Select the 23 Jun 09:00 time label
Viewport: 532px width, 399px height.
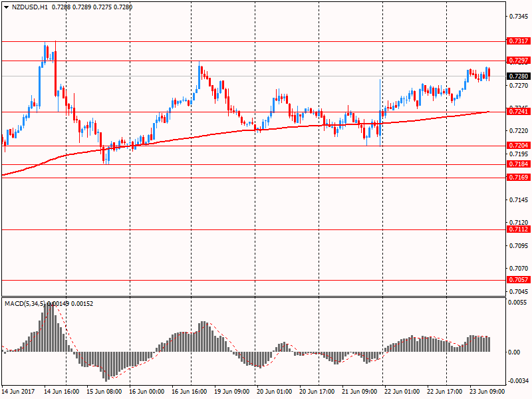coord(487,391)
